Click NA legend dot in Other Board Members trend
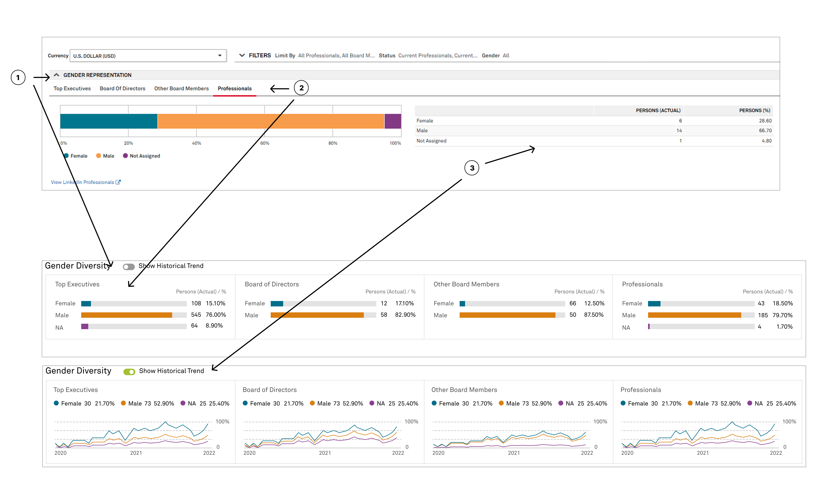 coord(561,403)
